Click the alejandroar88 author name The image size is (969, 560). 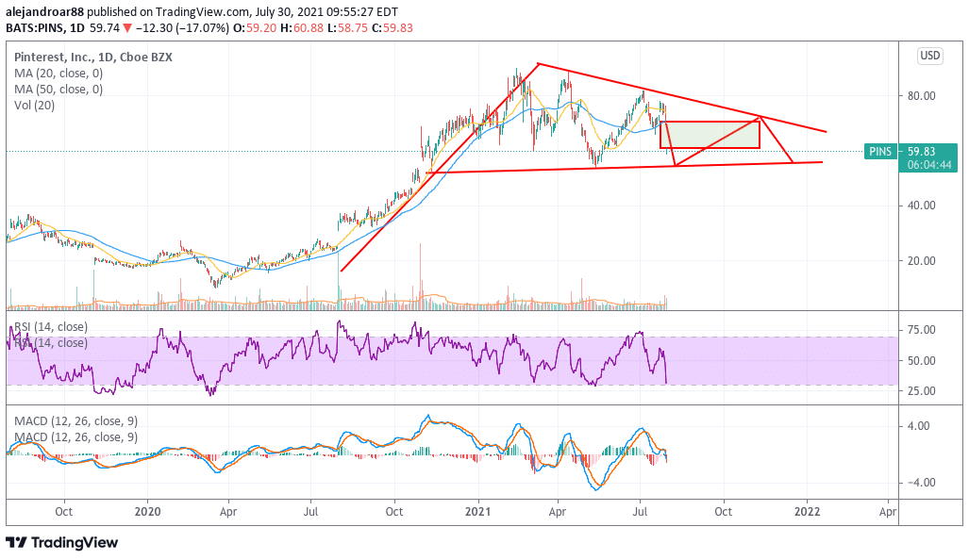(45, 12)
